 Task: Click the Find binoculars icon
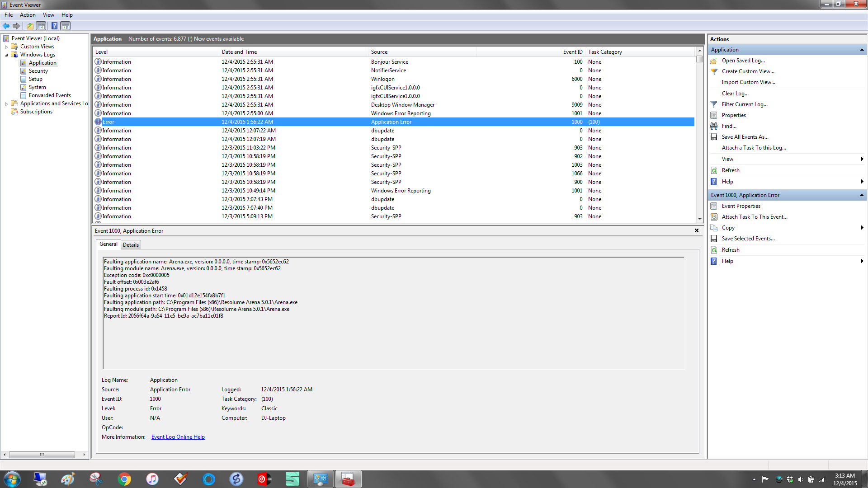tap(714, 126)
